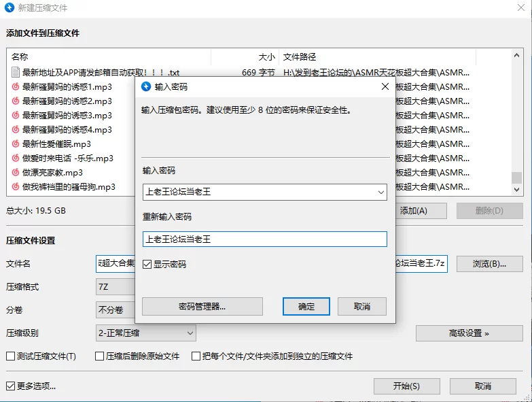The width and height of the screenshot is (532, 402).
Task: Click the 669 字节 size cell
Action: coord(258,73)
